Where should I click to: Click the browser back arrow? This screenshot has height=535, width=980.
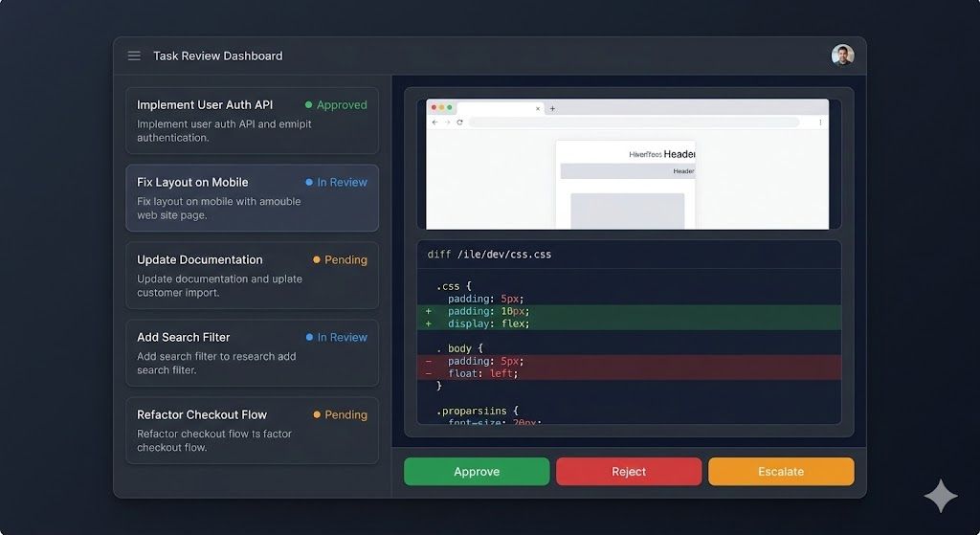coord(435,123)
